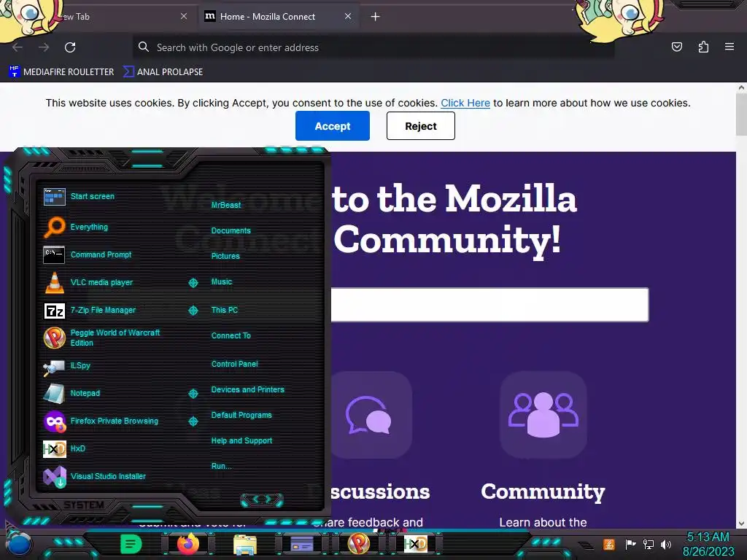This screenshot has height=560, width=747.
Task: Click the start menu right arrow button
Action: [268, 499]
